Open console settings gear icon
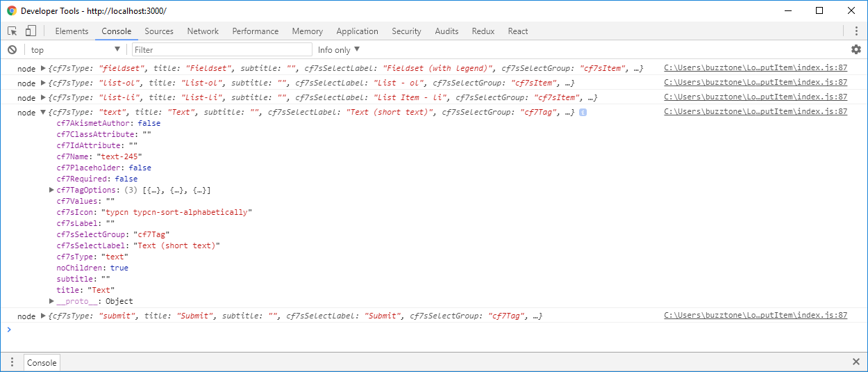Screen dimensions: 868x372 pyautogui.click(x=856, y=50)
